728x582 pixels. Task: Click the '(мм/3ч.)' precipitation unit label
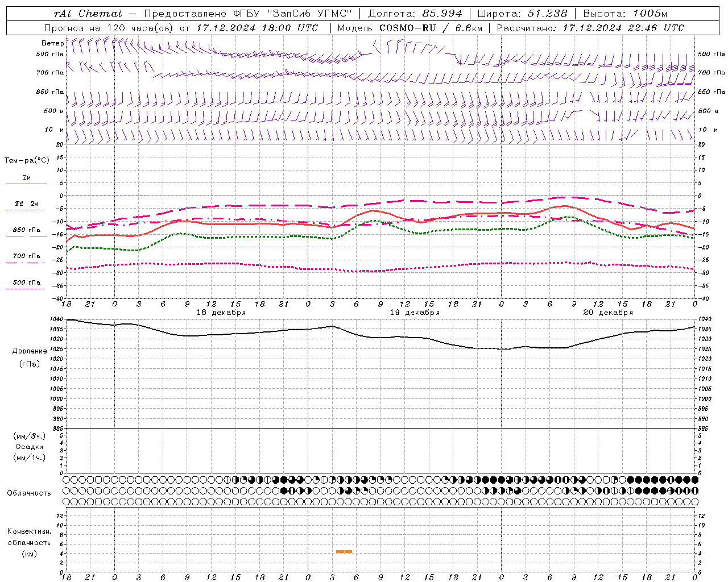30,436
